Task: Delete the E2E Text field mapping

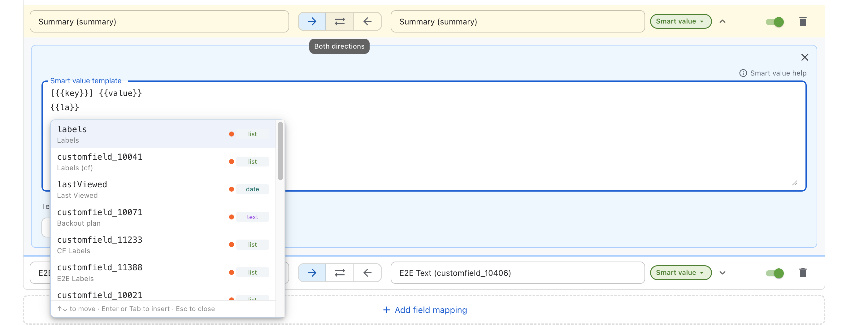Action: pos(803,272)
